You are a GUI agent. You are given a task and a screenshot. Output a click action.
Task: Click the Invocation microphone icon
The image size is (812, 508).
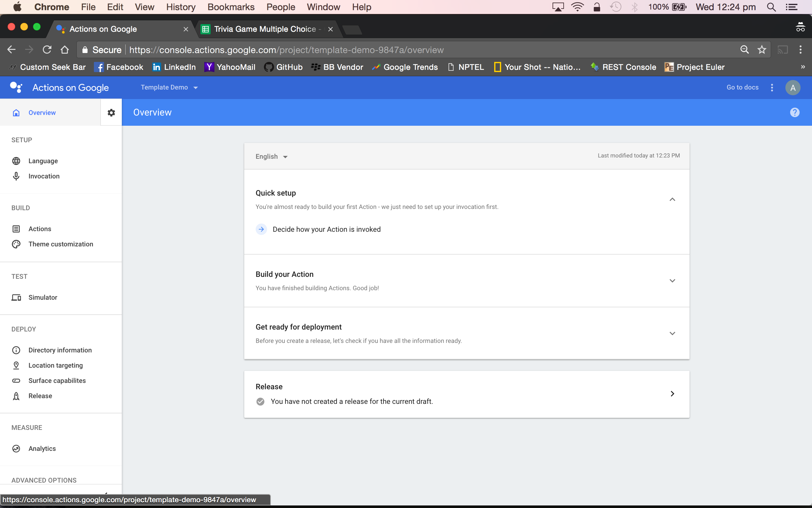pos(16,176)
